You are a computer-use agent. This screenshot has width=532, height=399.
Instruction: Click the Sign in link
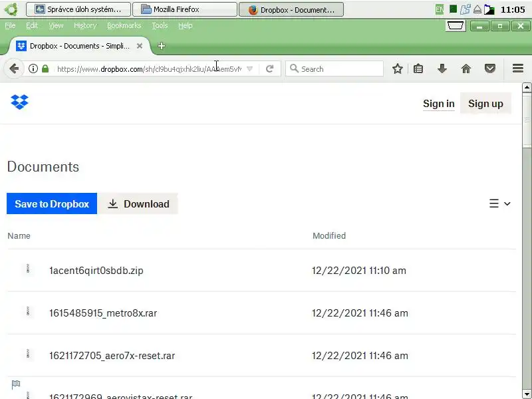tap(439, 104)
